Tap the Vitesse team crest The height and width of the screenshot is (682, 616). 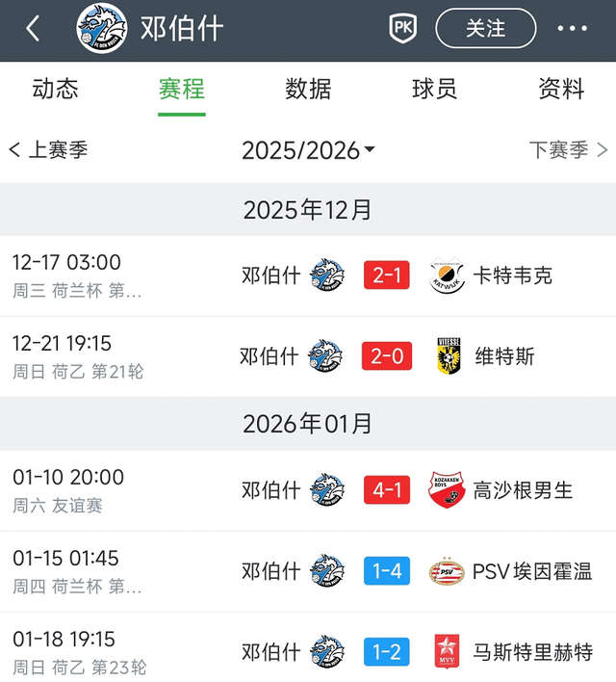click(447, 356)
